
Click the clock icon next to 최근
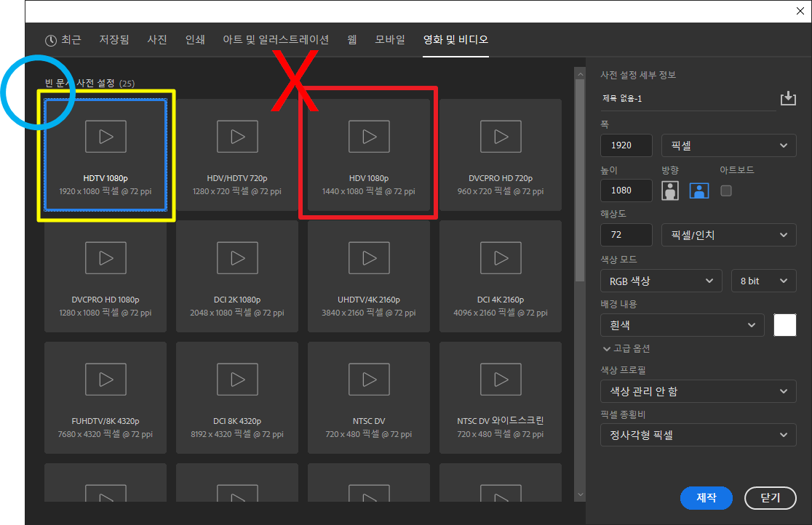point(51,41)
